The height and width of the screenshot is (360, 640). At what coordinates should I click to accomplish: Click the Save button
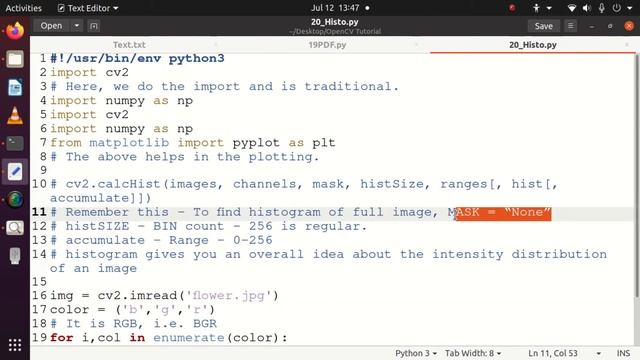543,26
